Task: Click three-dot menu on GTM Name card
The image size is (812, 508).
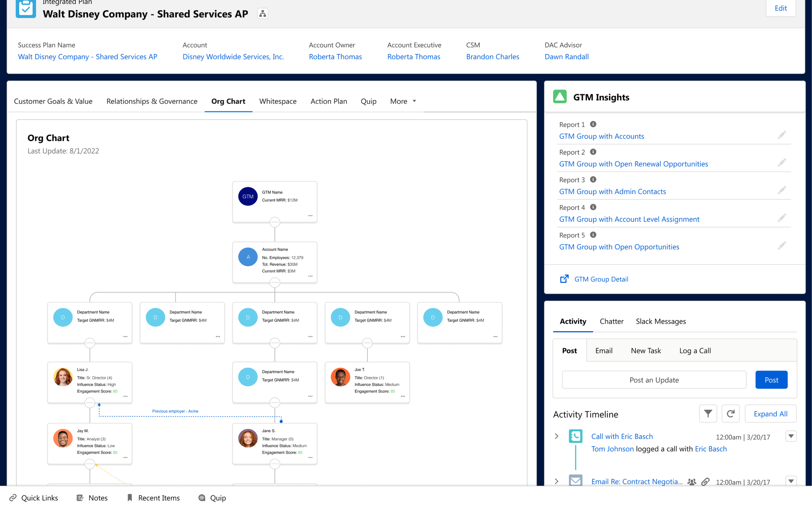Action: pyautogui.click(x=310, y=216)
